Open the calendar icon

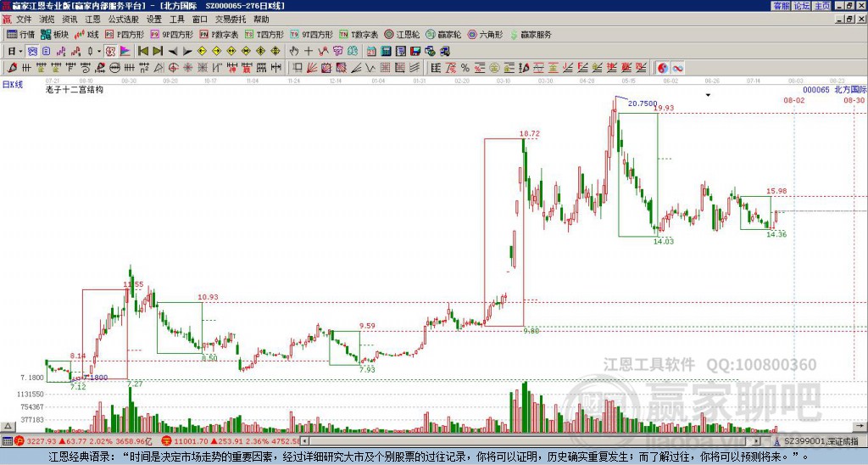(x=371, y=52)
